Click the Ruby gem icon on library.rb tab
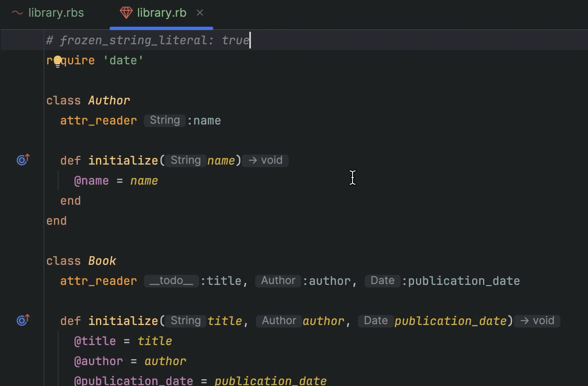Image resolution: width=588 pixels, height=386 pixels. point(126,13)
